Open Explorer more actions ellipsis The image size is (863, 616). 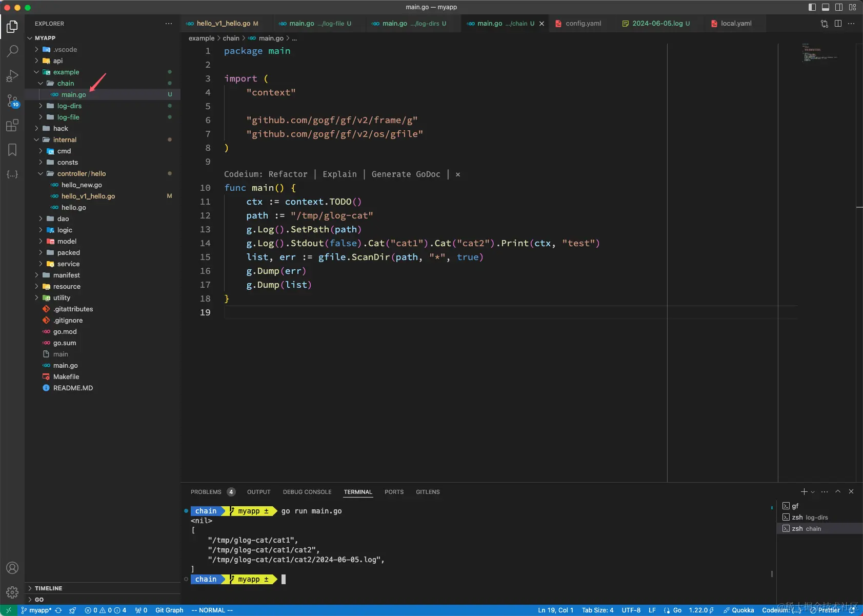point(169,24)
